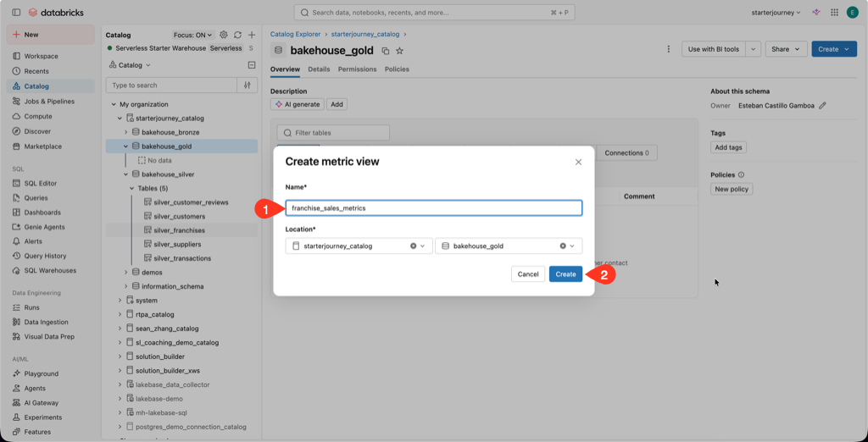Focus the metric view Name field
Screen dimensions: 868x442
coord(433,208)
